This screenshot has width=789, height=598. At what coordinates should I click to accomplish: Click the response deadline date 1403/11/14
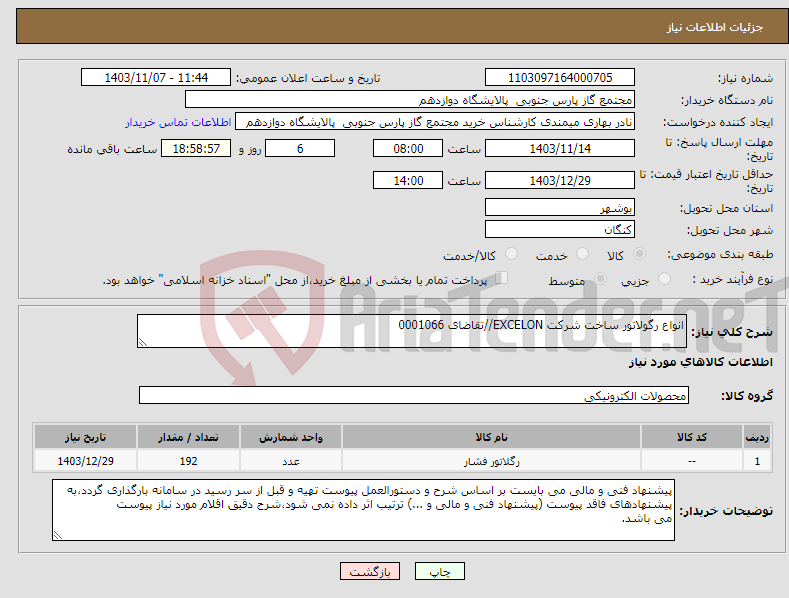click(560, 148)
